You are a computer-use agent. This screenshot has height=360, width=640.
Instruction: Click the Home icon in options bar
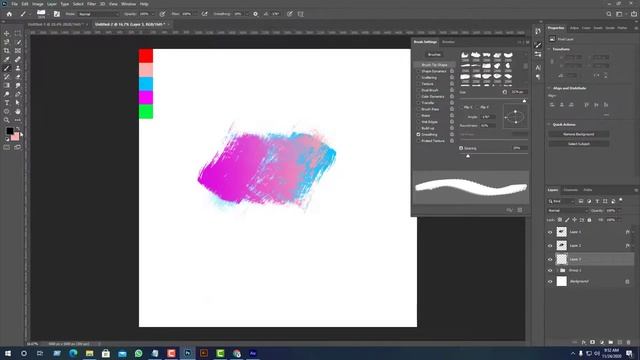coord(9,14)
